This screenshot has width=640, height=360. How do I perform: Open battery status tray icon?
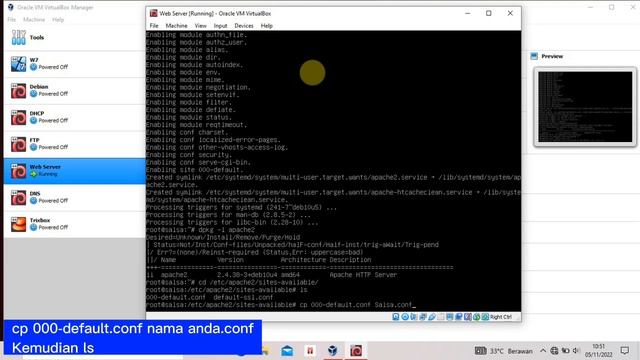click(x=565, y=351)
